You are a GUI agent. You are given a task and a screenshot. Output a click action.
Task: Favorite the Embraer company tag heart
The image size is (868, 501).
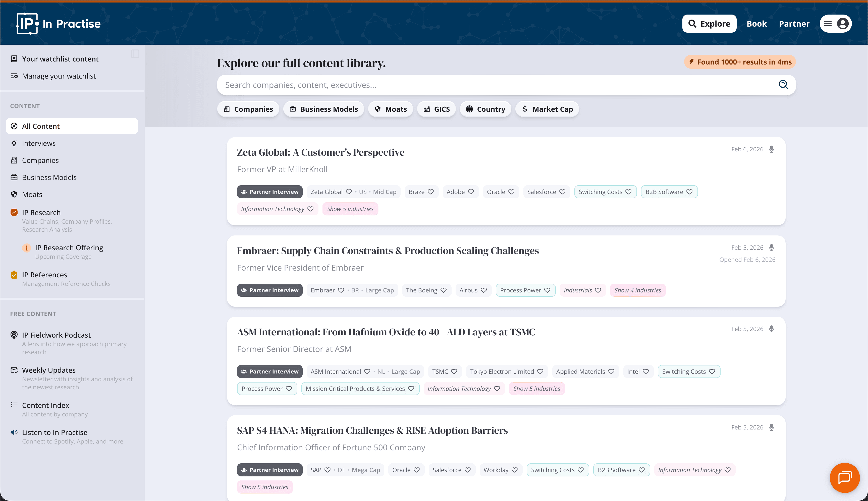click(341, 290)
